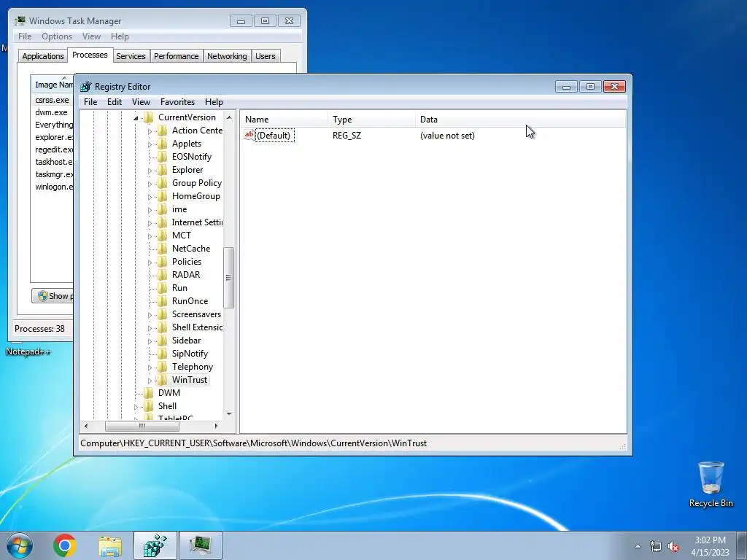Sort by the Data column header
This screenshot has width=747, height=560.
tap(521, 120)
